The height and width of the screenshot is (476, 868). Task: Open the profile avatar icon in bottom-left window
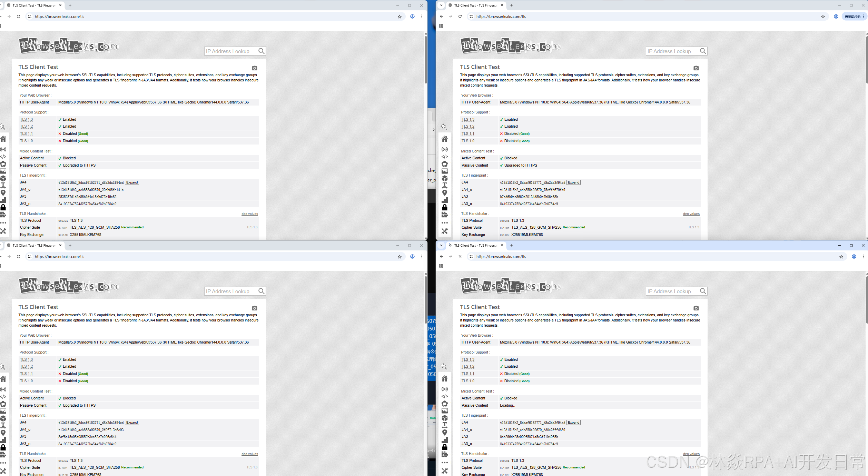click(x=412, y=257)
